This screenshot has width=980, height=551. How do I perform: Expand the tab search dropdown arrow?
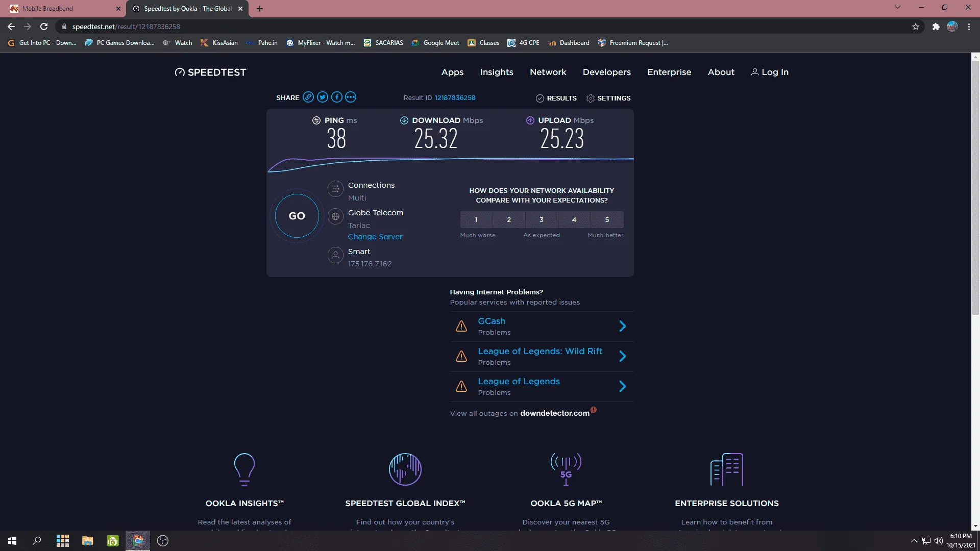pyautogui.click(x=898, y=8)
